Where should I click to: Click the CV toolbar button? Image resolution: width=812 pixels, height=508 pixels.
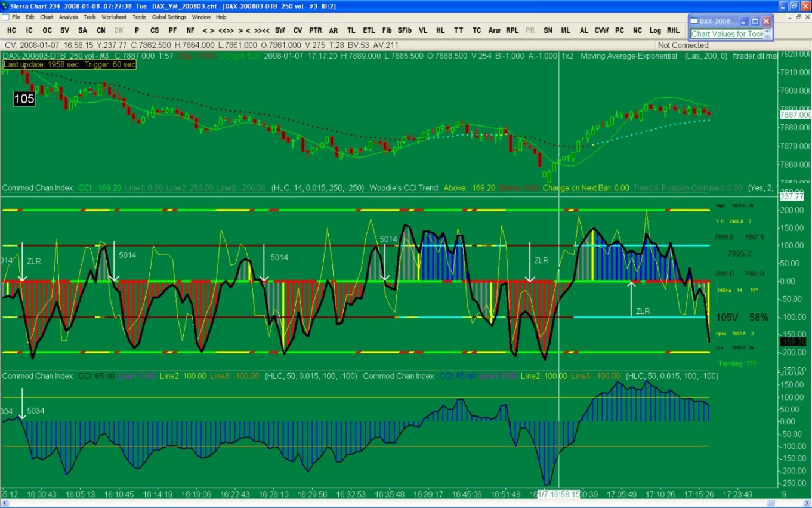click(298, 30)
